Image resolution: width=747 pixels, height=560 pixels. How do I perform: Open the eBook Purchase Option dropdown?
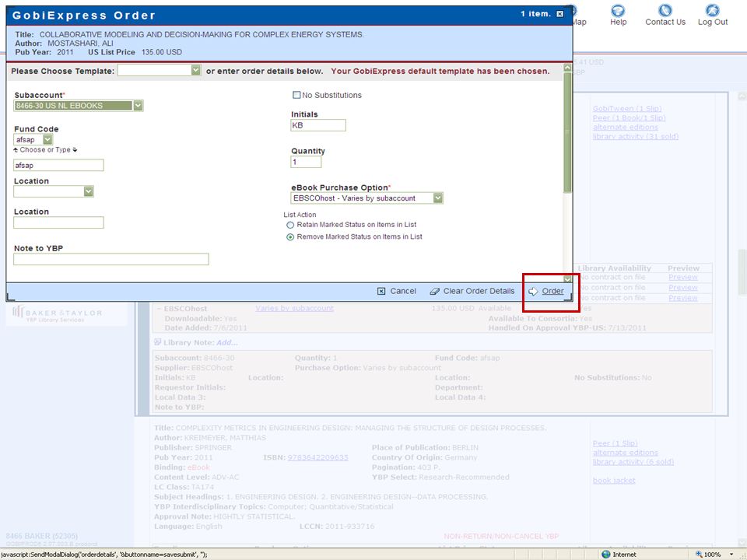[x=438, y=198]
